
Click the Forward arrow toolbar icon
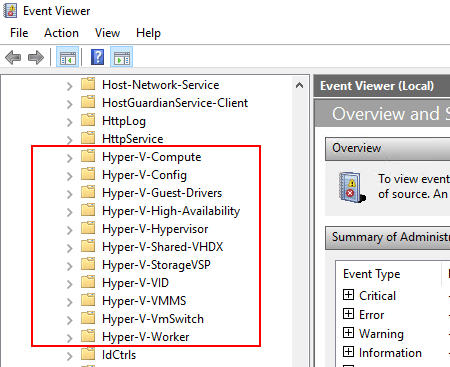coord(36,57)
